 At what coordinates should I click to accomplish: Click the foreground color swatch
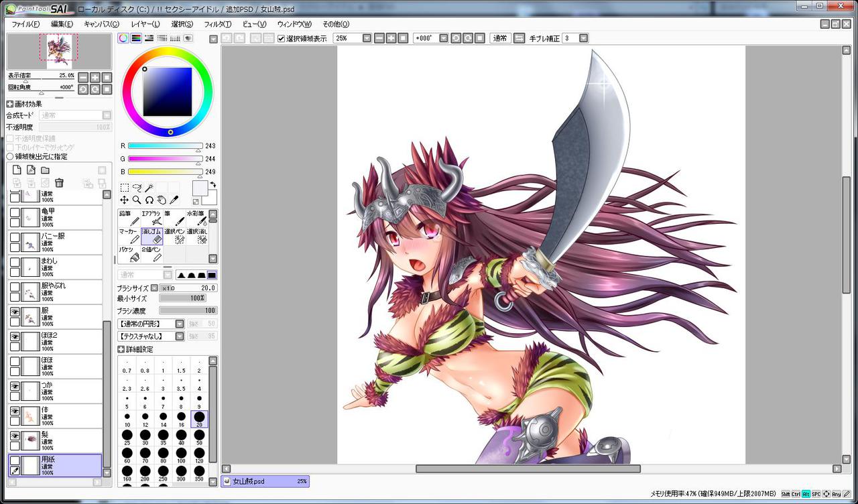tap(200, 188)
